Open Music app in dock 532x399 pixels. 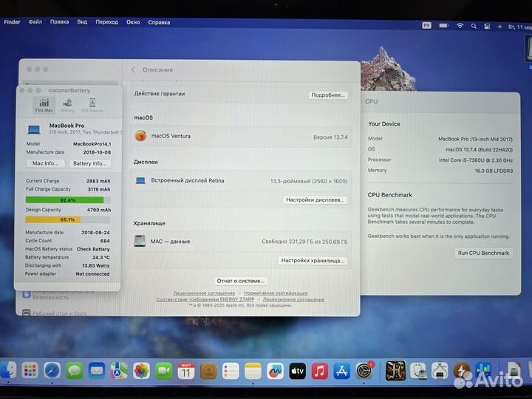click(x=320, y=372)
